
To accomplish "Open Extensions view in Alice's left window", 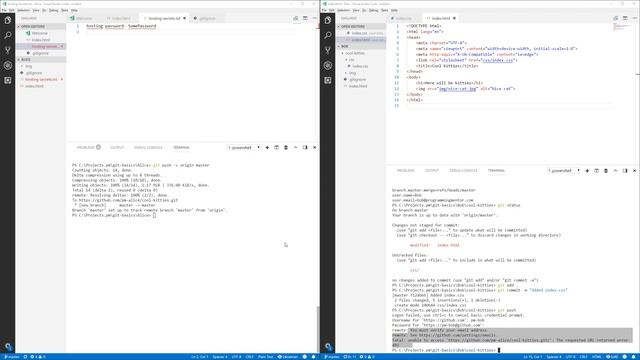I will [8, 80].
